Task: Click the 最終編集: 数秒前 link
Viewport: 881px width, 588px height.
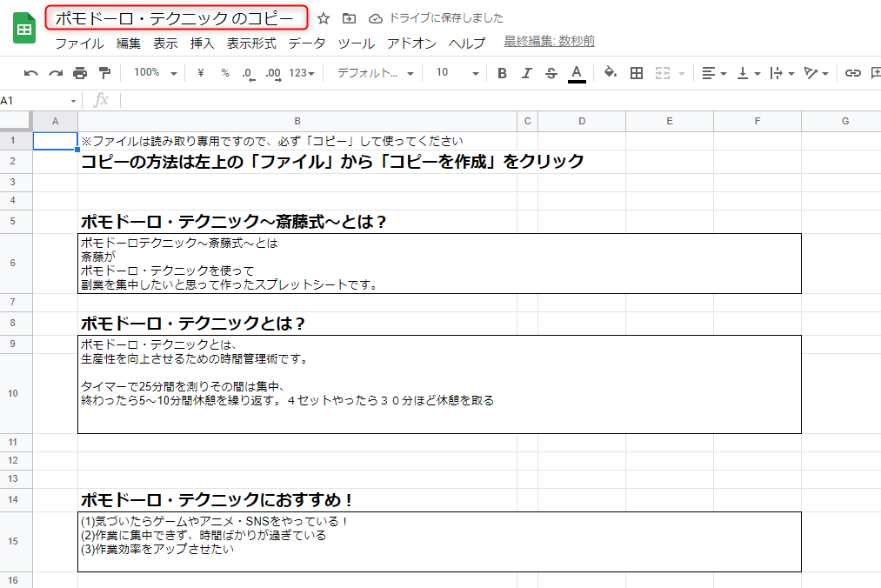Action: pos(549,42)
